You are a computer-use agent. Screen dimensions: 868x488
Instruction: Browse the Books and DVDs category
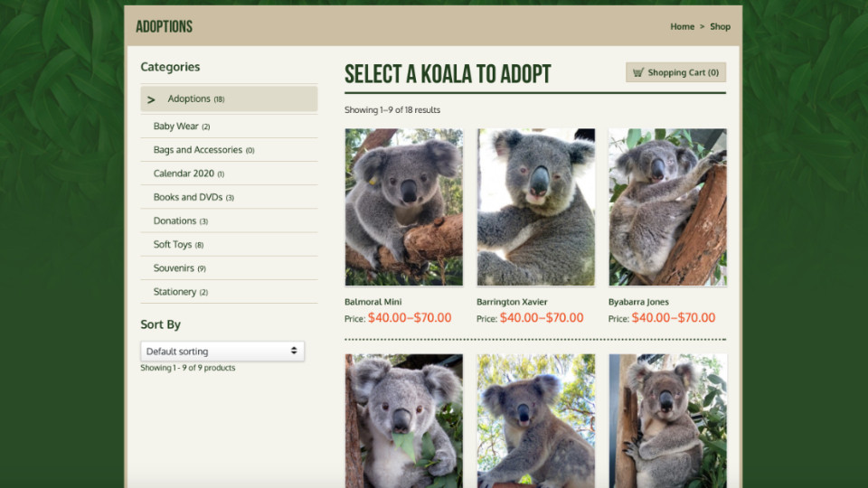coord(188,197)
